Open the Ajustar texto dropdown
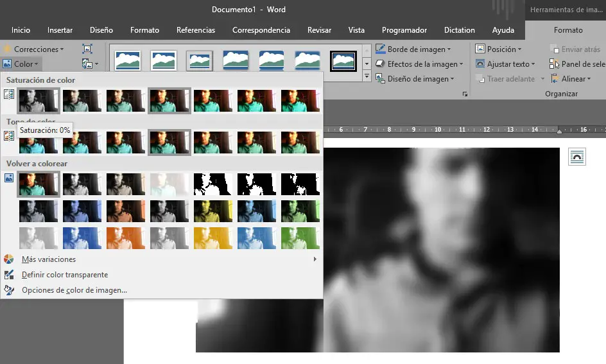This screenshot has height=364, width=606. 505,64
